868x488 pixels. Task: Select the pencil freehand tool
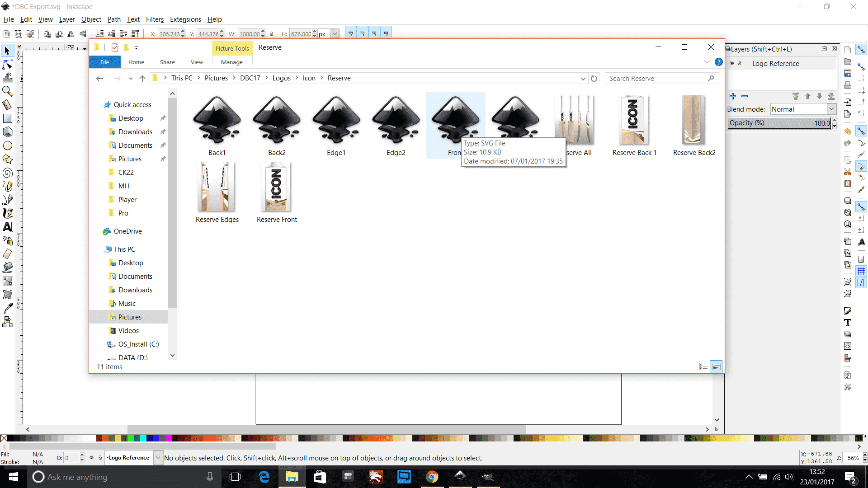pyautogui.click(x=7, y=186)
